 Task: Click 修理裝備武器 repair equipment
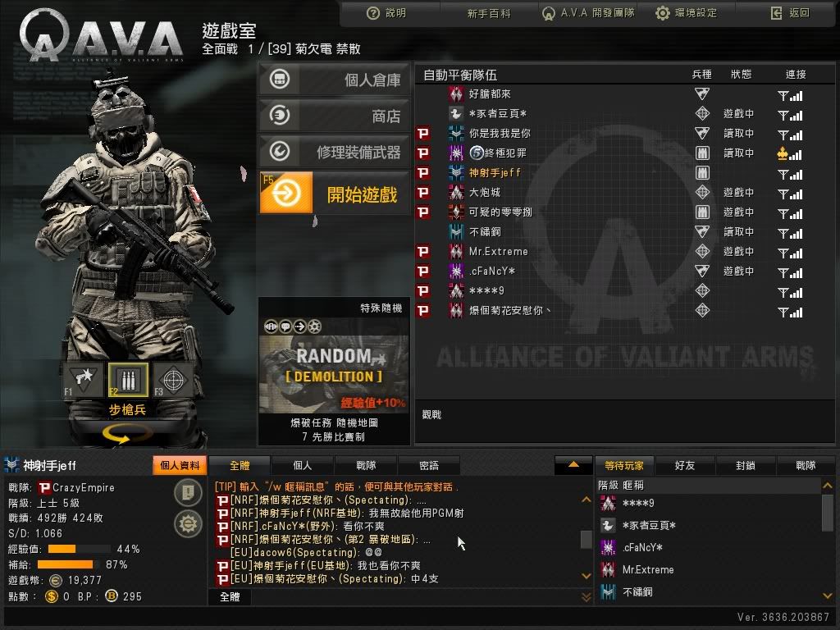pyautogui.click(x=335, y=152)
